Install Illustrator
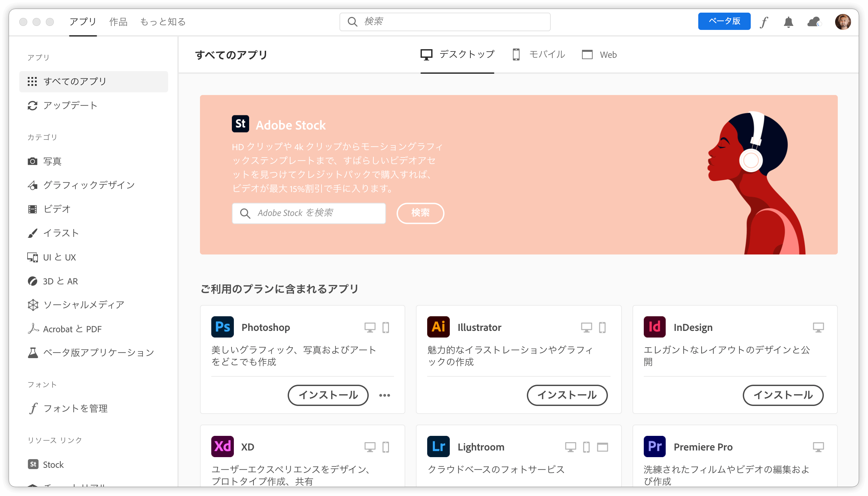868x496 pixels. (x=567, y=395)
